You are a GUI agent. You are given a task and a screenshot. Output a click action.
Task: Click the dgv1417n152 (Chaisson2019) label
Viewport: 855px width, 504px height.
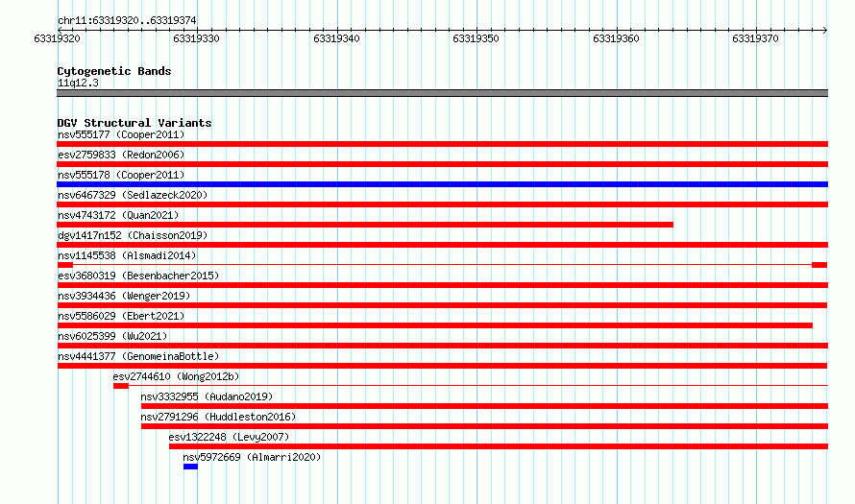coord(133,235)
